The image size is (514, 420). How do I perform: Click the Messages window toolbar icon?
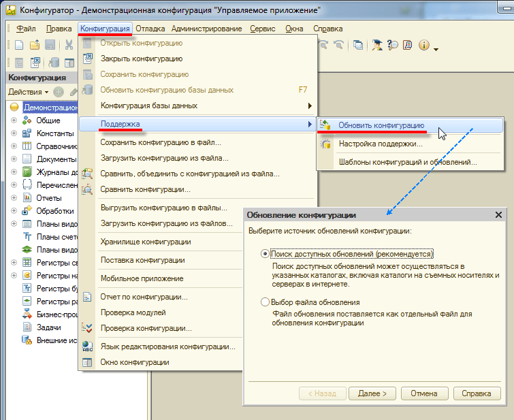click(408, 45)
